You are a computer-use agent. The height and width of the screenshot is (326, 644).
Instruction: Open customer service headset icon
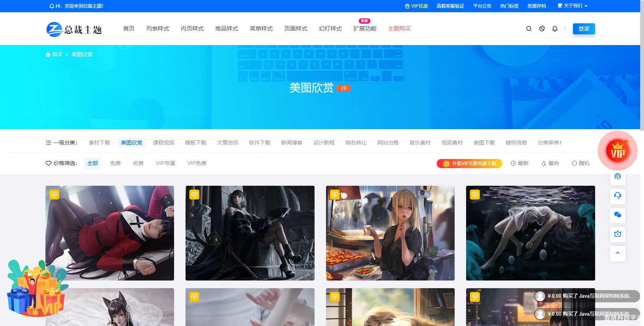click(x=618, y=195)
